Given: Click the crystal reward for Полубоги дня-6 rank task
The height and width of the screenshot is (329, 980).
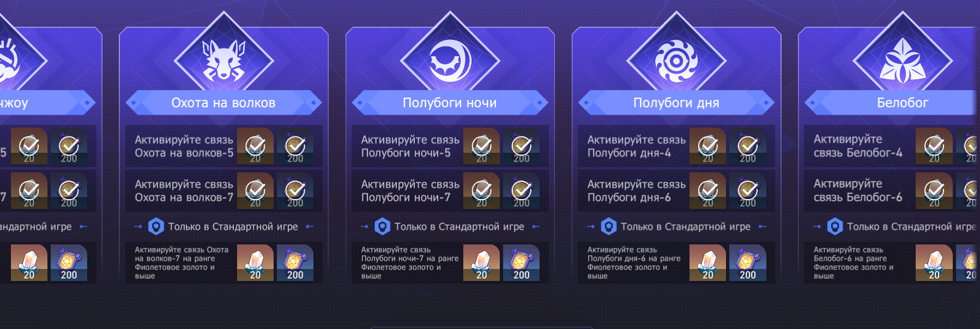Looking at the screenshot, I should [707, 263].
